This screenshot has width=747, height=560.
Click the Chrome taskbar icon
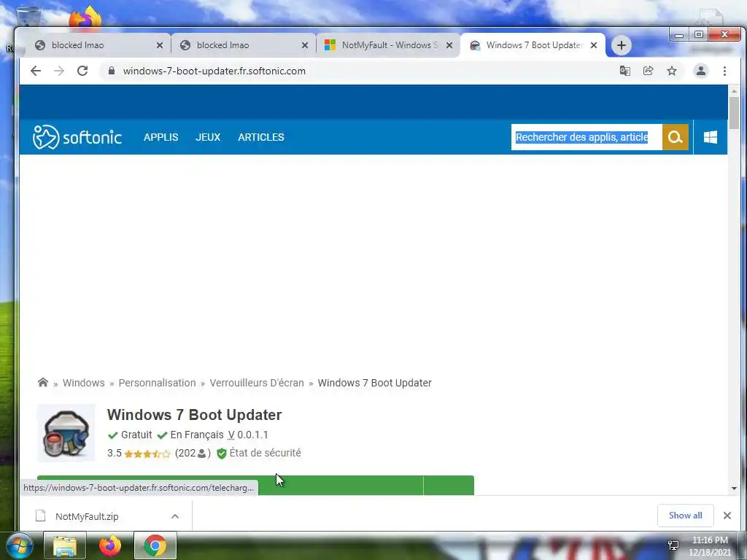click(155, 545)
